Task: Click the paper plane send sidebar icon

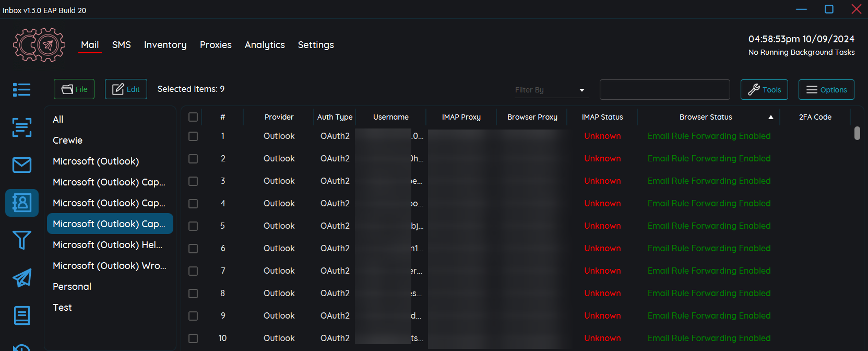Action: tap(21, 278)
